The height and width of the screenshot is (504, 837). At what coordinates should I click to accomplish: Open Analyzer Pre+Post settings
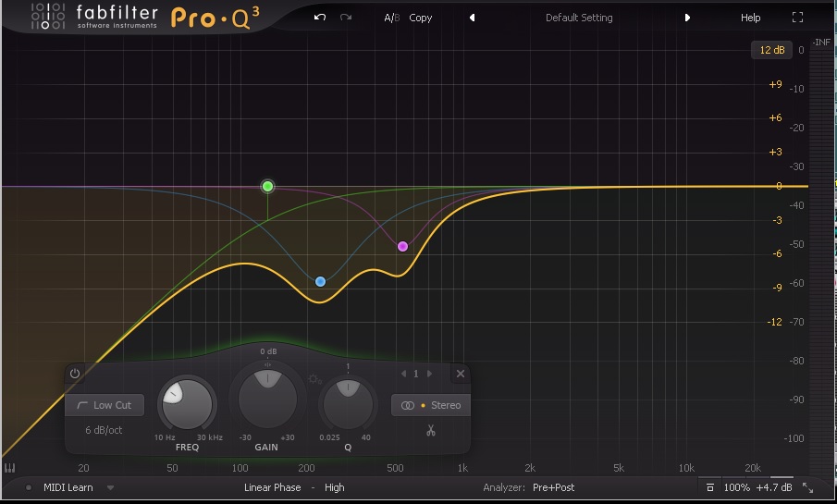[554, 487]
